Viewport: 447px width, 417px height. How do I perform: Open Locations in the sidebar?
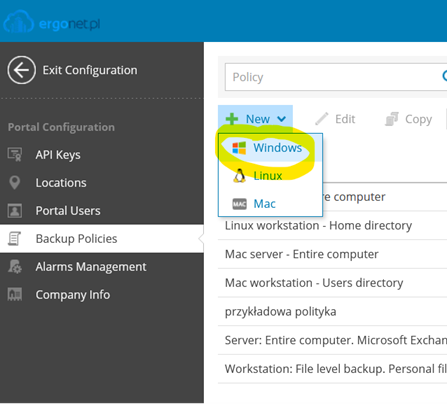click(102, 183)
